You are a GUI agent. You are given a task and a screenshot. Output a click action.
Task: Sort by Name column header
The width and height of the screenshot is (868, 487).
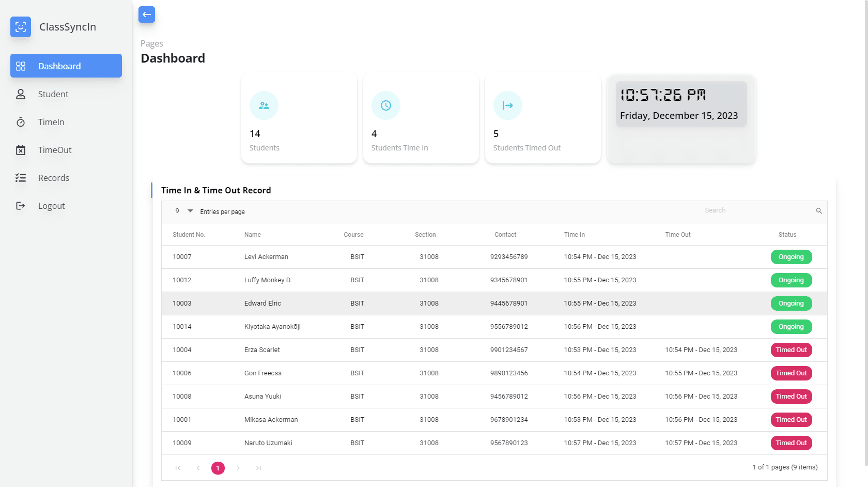pos(253,235)
